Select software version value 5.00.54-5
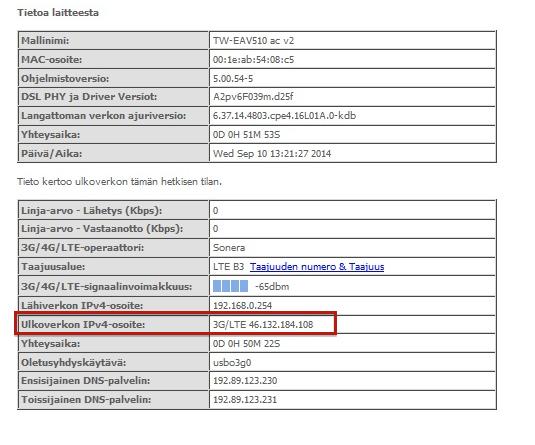This screenshot has width=535, height=445. pos(233,79)
